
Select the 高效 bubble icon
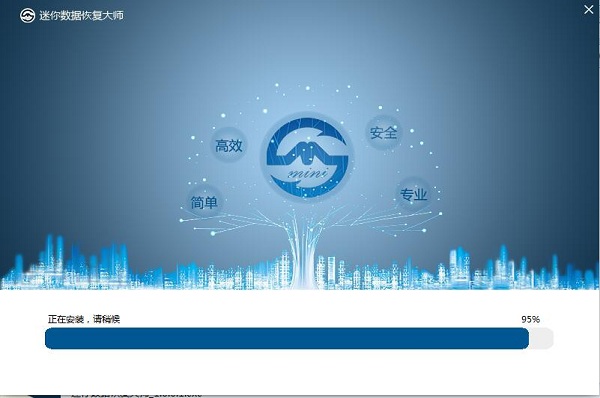tap(229, 145)
